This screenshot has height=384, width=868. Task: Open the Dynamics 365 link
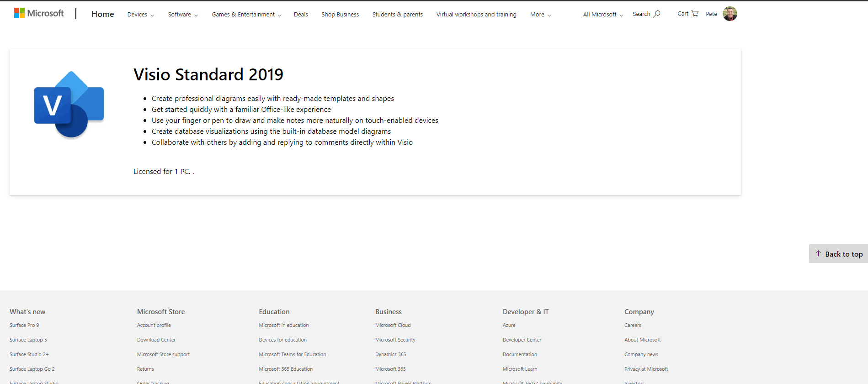(x=391, y=354)
